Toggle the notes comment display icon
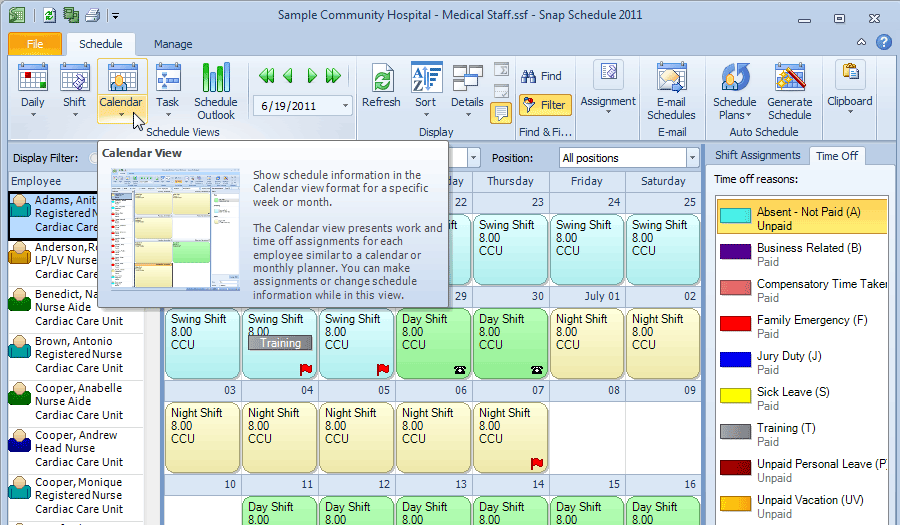Image resolution: width=900 pixels, height=525 pixels. 501,113
